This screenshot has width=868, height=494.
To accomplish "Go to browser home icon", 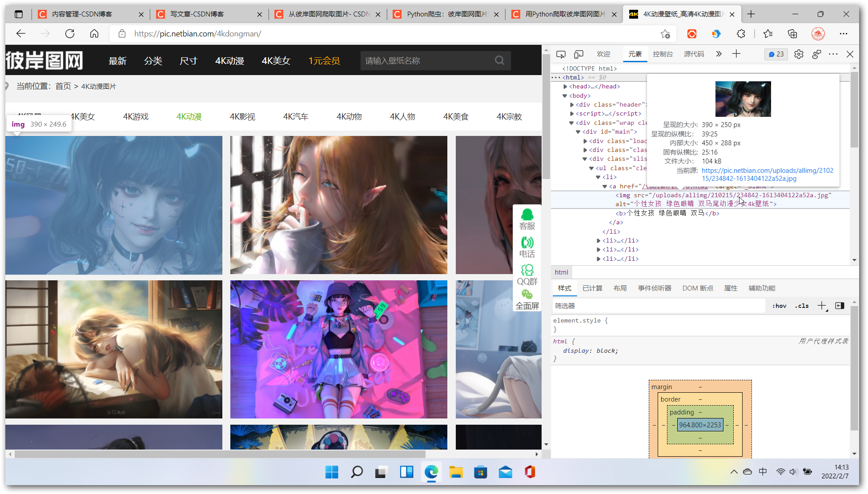I will tap(94, 34).
